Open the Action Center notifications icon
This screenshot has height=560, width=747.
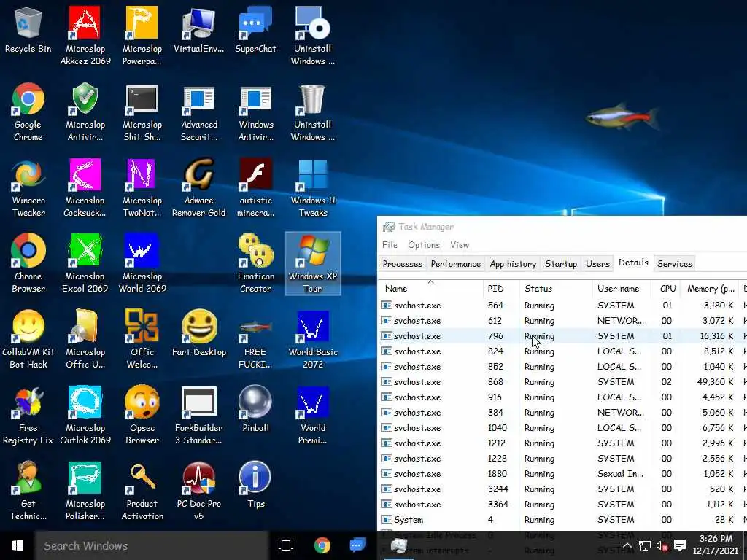680,545
